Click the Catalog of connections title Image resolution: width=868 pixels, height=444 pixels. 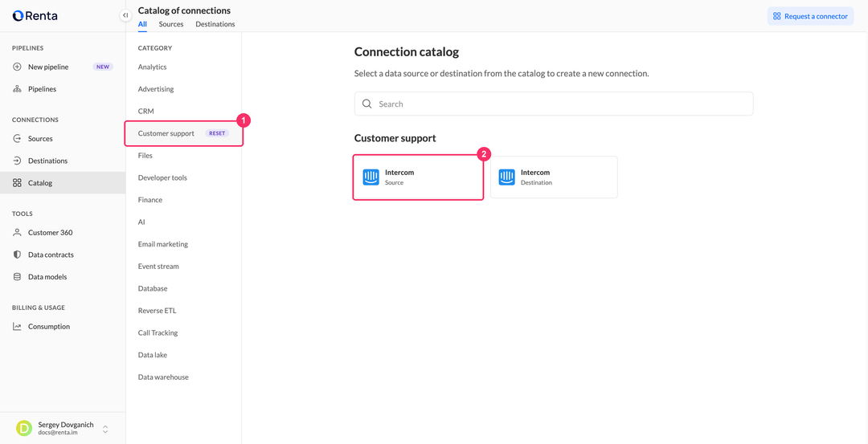click(184, 10)
